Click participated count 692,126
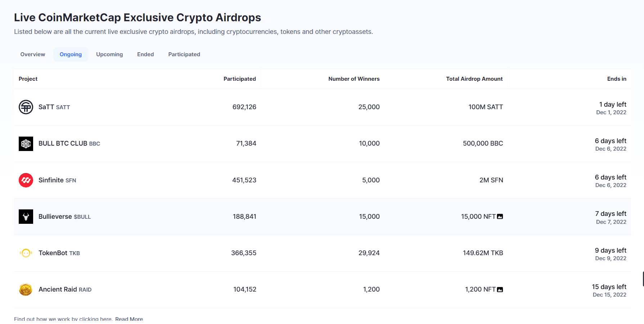644x324 pixels. [x=244, y=107]
